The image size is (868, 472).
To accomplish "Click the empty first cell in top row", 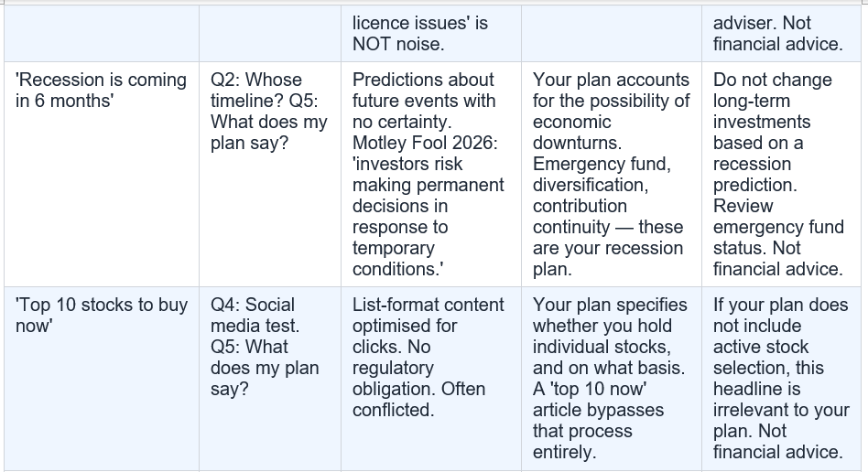I will coord(102,34).
